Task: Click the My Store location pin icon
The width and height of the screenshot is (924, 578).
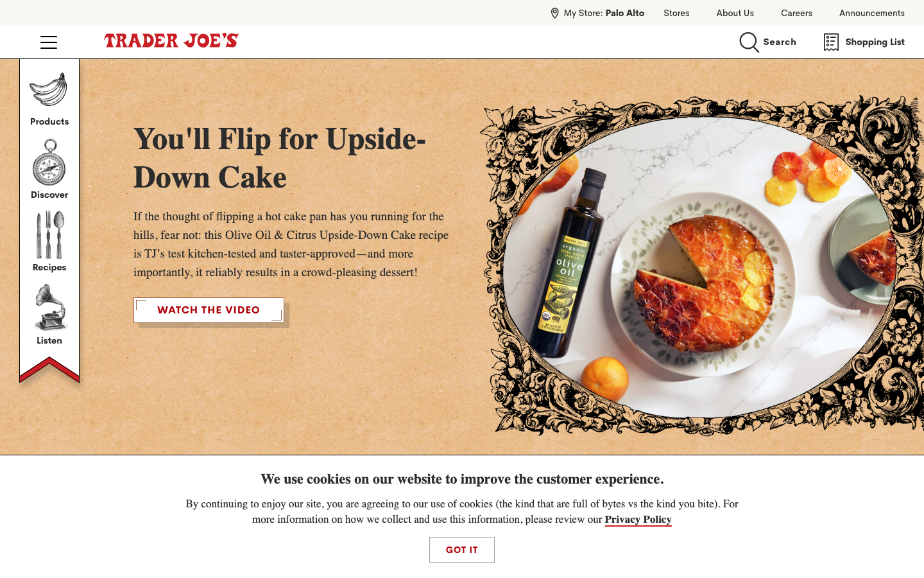Action: pos(554,13)
